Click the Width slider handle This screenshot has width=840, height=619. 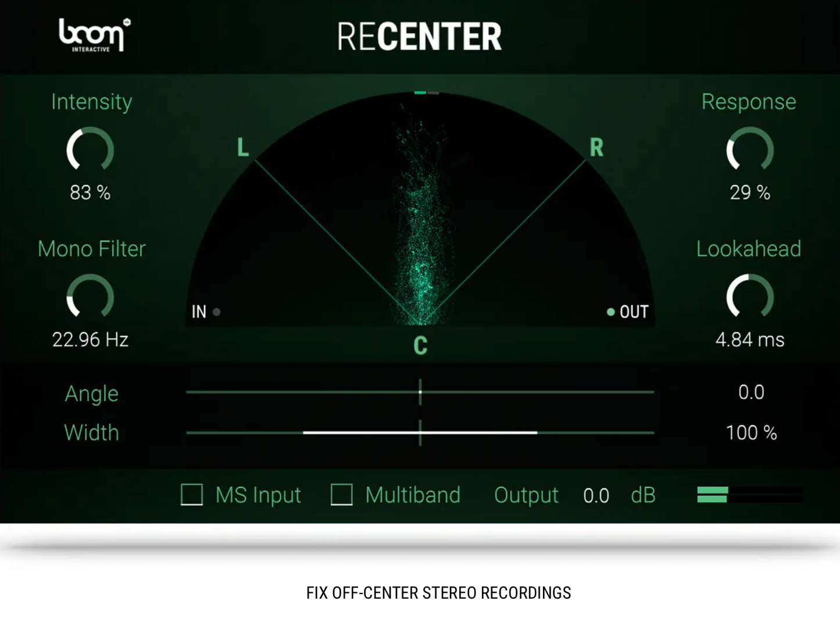click(420, 433)
